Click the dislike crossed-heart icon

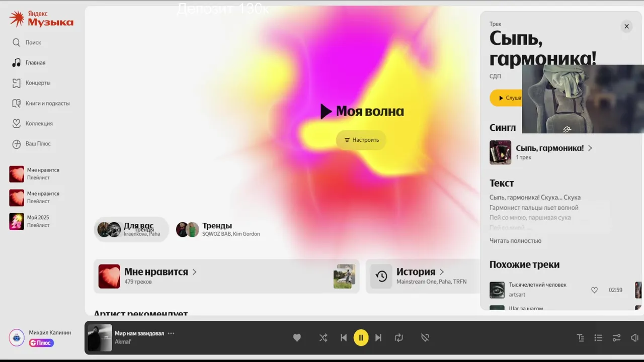425,338
